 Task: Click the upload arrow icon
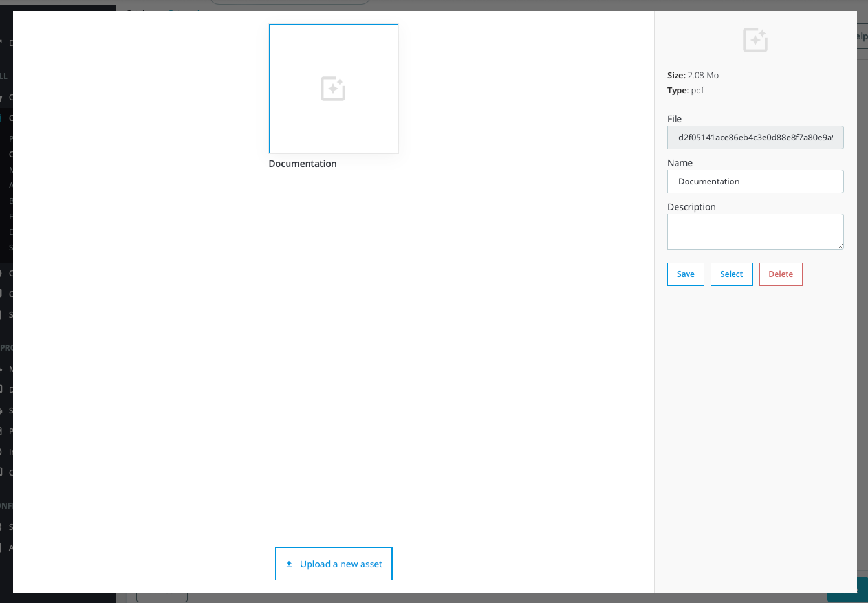click(289, 564)
